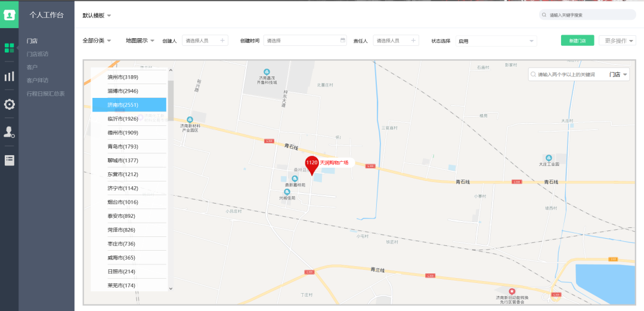Open the 更多操作 button menu
644x311 pixels.
(617, 41)
